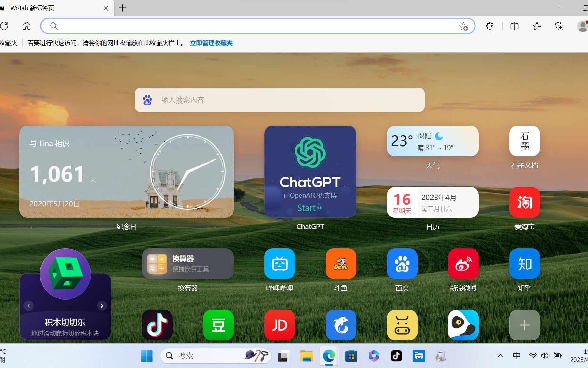
Task: Open the 百度 app icon
Action: [x=402, y=263]
